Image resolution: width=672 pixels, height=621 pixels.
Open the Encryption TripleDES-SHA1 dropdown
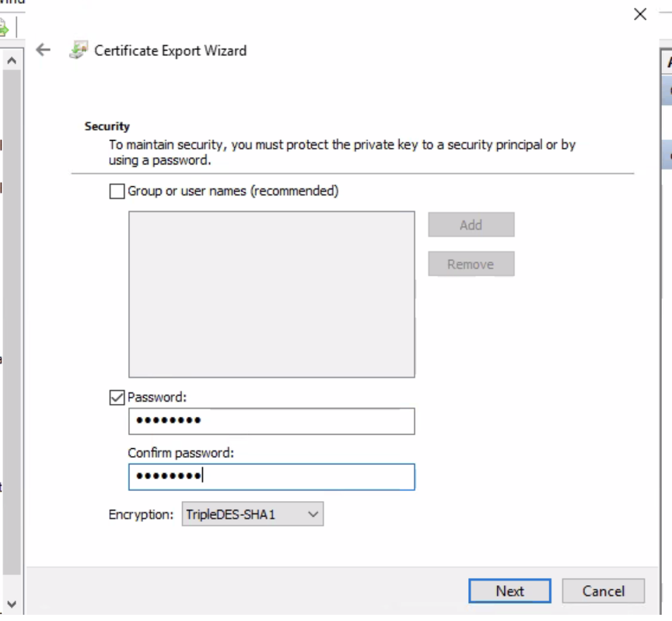[253, 514]
